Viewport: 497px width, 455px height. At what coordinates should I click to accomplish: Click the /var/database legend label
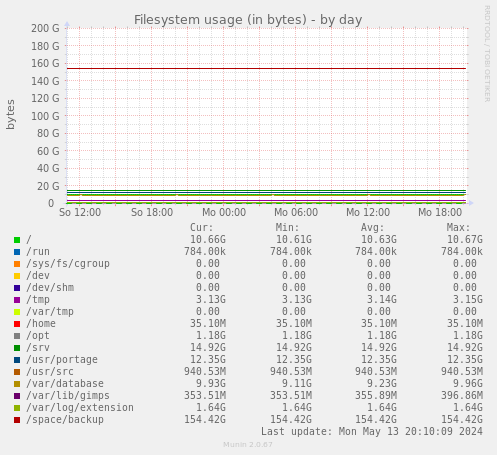65,383
